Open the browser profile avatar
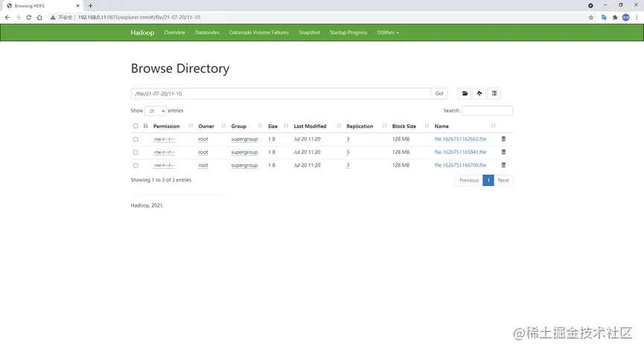Viewport: 644px width, 352px height. coord(626,17)
